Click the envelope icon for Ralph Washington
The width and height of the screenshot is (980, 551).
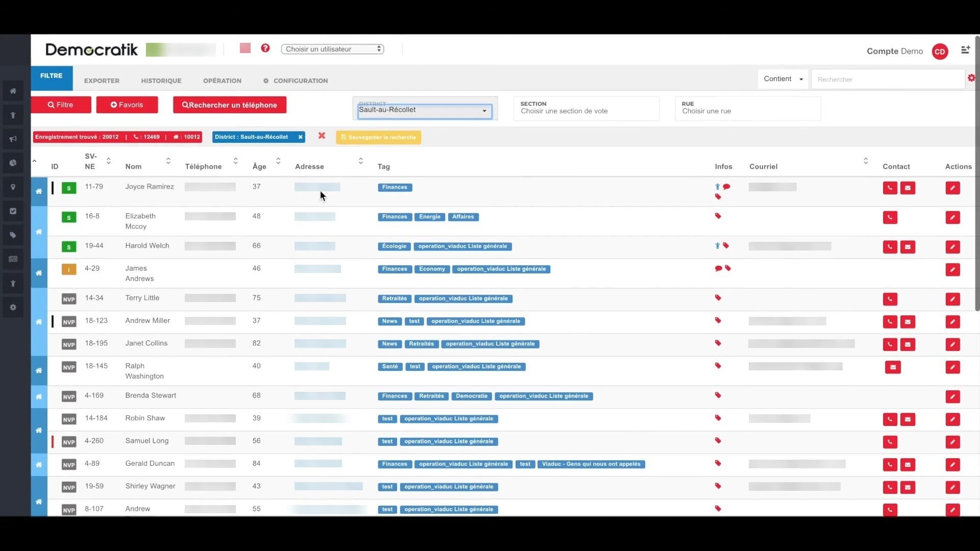[x=893, y=367]
